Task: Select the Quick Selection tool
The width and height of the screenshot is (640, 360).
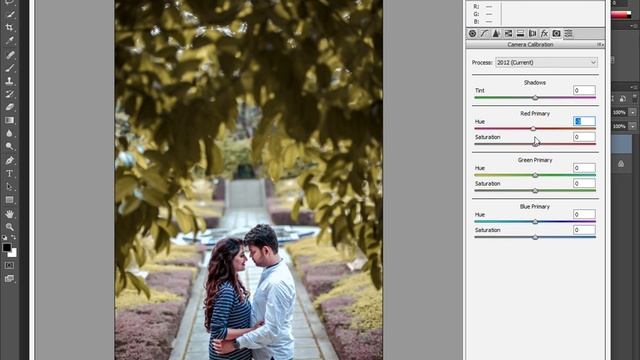Action: tap(10, 14)
